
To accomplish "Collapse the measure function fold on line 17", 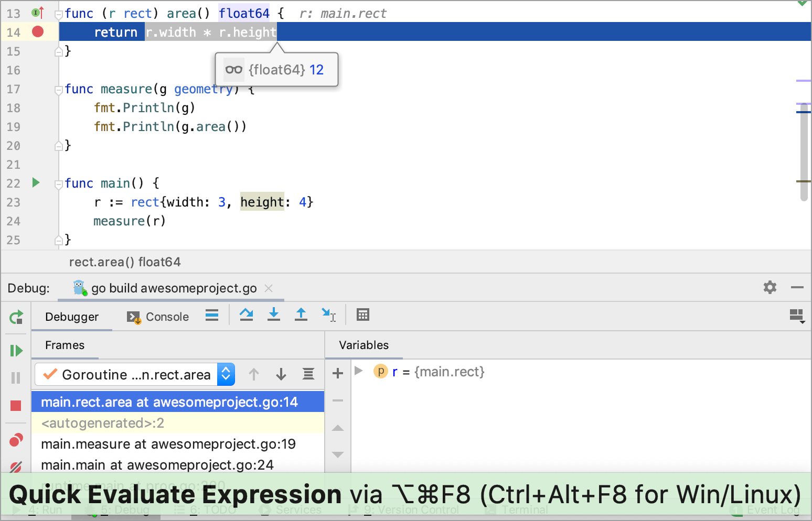I will (x=59, y=90).
